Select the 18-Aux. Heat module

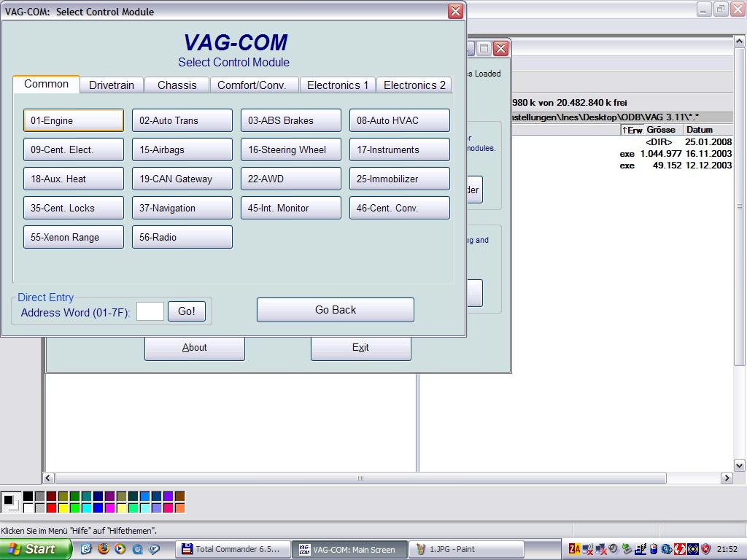[74, 179]
